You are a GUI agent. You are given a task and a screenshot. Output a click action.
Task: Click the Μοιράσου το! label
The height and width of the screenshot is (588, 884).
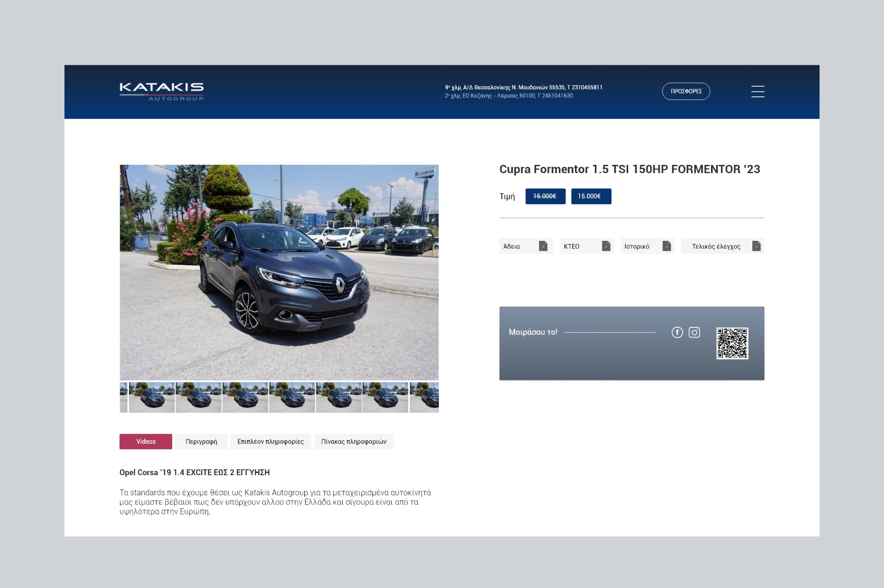[x=533, y=332]
